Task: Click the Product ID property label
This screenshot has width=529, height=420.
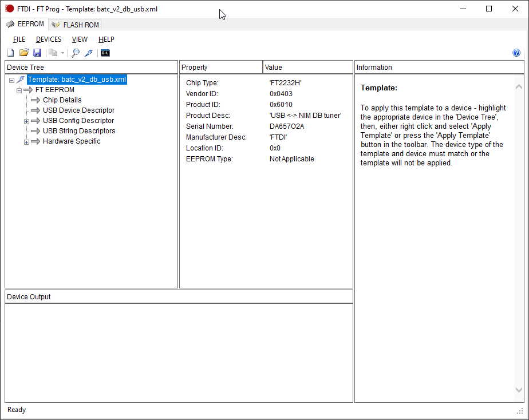Action: tap(203, 105)
